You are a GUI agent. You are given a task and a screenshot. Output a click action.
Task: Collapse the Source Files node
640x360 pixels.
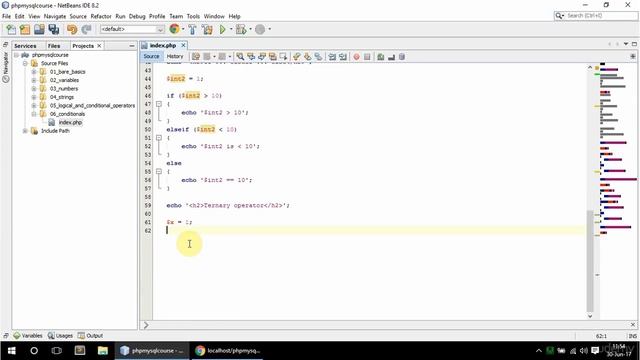(x=25, y=63)
